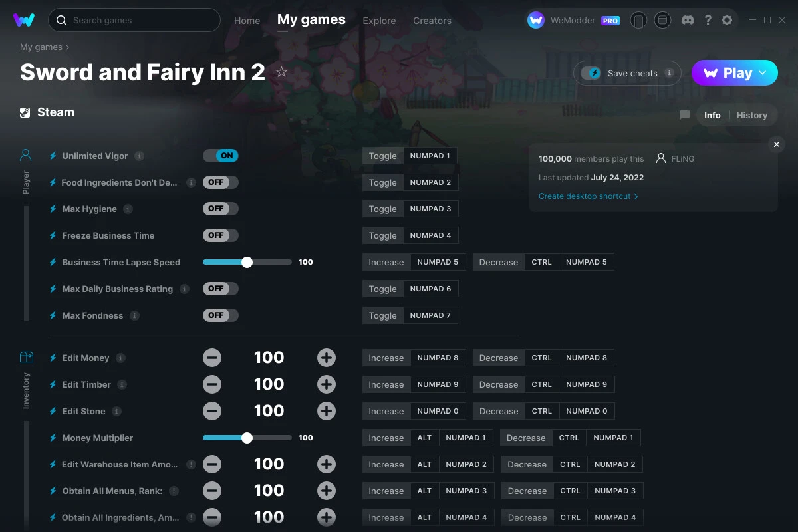
Task: Enable Freeze Business Time
Action: (x=220, y=235)
